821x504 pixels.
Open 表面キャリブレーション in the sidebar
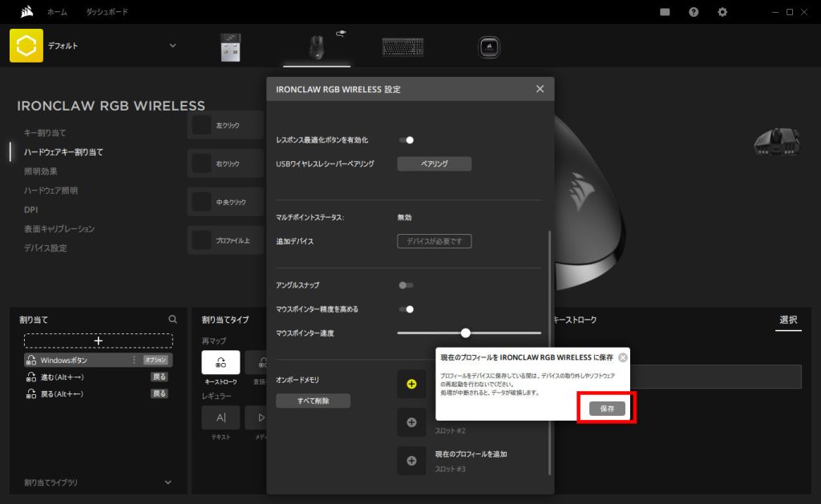pos(59,228)
